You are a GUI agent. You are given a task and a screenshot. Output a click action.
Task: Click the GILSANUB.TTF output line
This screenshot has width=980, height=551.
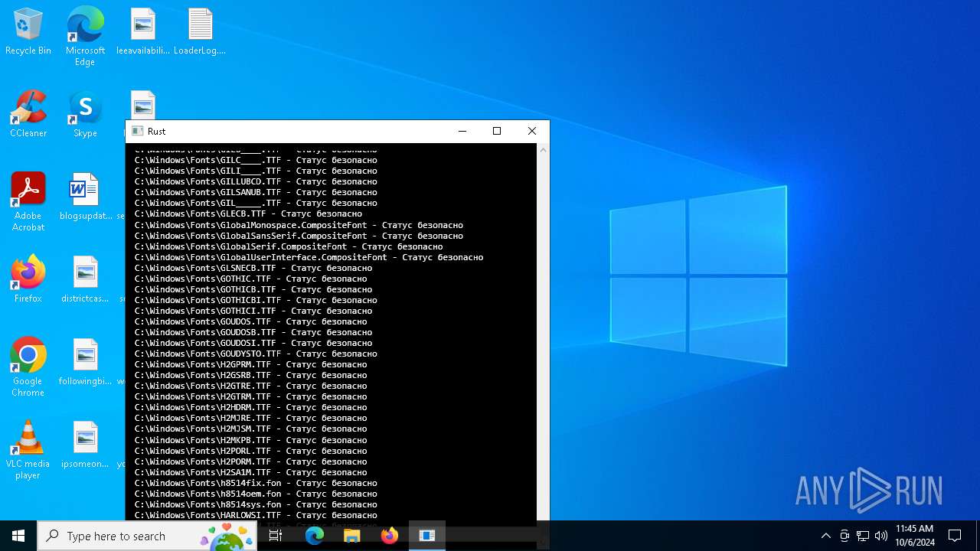tap(256, 192)
